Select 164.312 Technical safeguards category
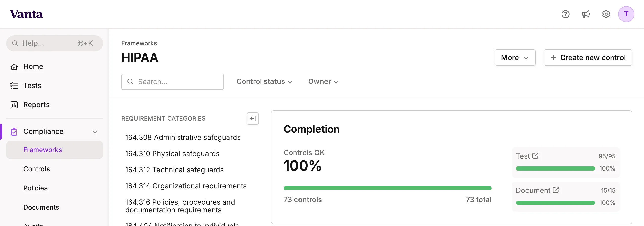This screenshot has height=226, width=644. coord(174,170)
